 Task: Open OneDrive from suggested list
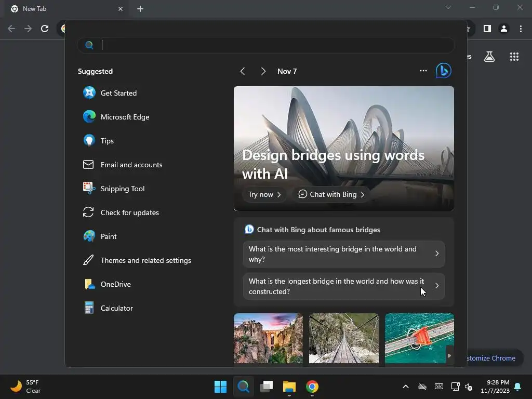107,284
